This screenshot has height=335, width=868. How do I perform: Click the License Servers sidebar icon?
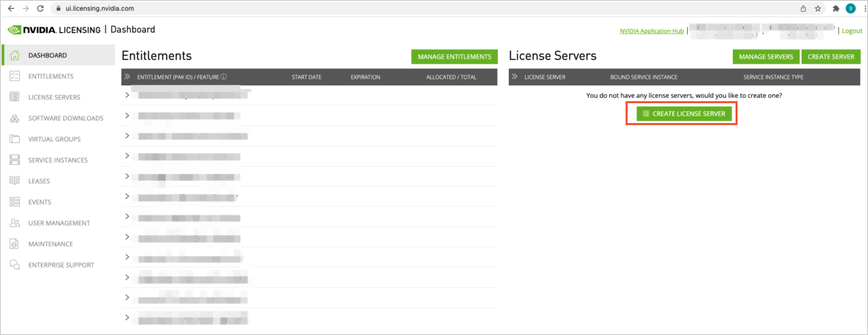point(15,97)
